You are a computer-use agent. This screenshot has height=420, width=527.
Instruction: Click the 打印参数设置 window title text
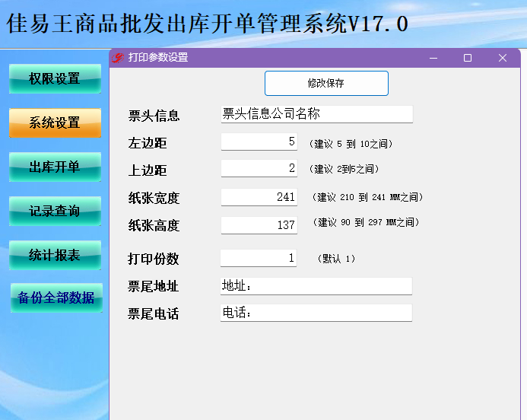158,58
